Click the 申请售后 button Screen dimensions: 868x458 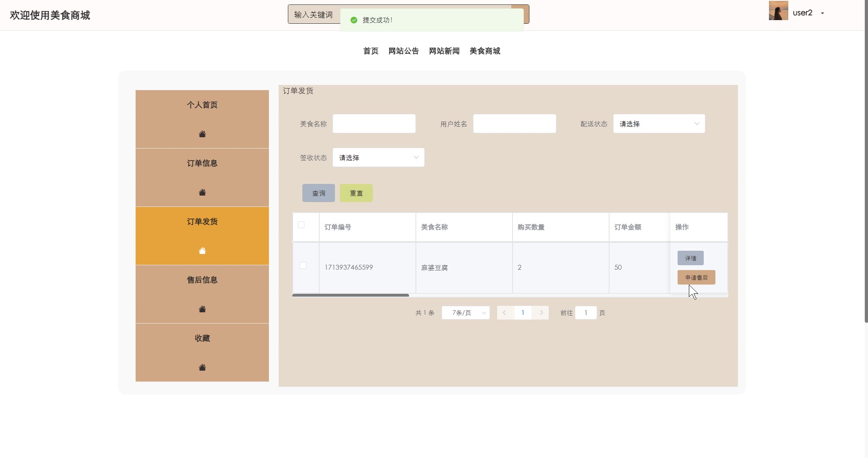(x=696, y=277)
